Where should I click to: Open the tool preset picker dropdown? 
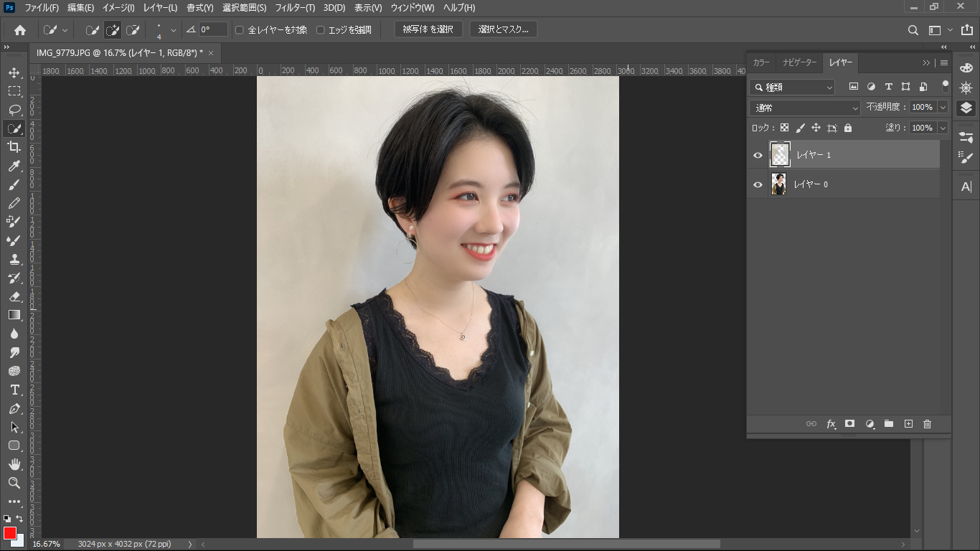(x=65, y=30)
